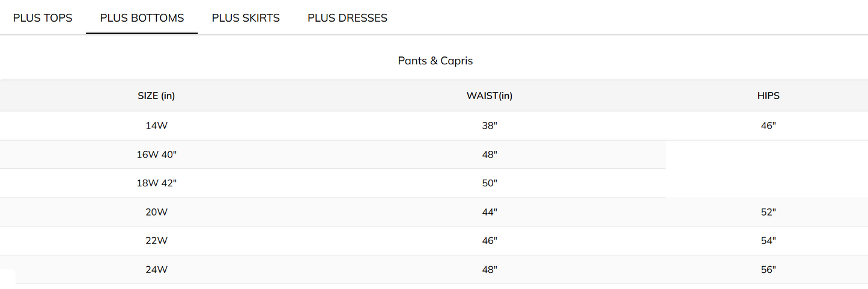Click the Pants & Capris table title
This screenshot has height=289, width=868.
click(x=435, y=61)
